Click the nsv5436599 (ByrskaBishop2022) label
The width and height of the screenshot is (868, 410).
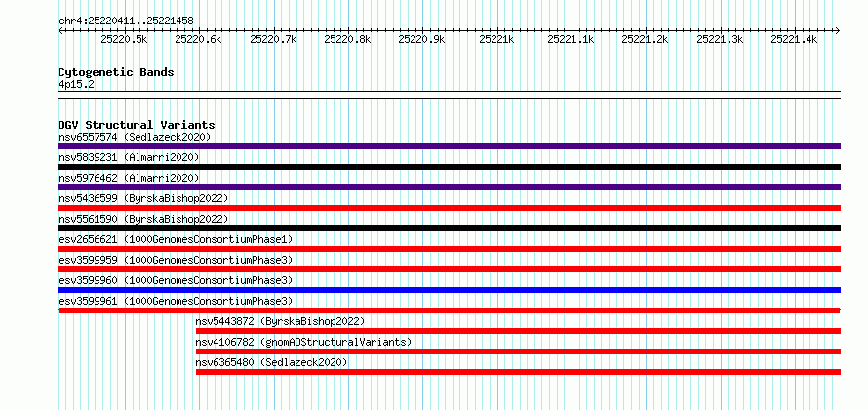tap(143, 198)
